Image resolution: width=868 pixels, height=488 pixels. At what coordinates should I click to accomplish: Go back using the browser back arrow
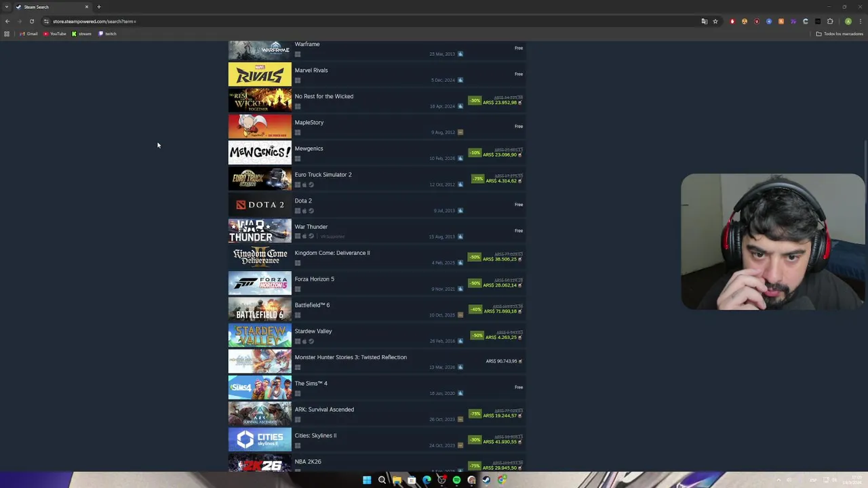click(x=7, y=21)
